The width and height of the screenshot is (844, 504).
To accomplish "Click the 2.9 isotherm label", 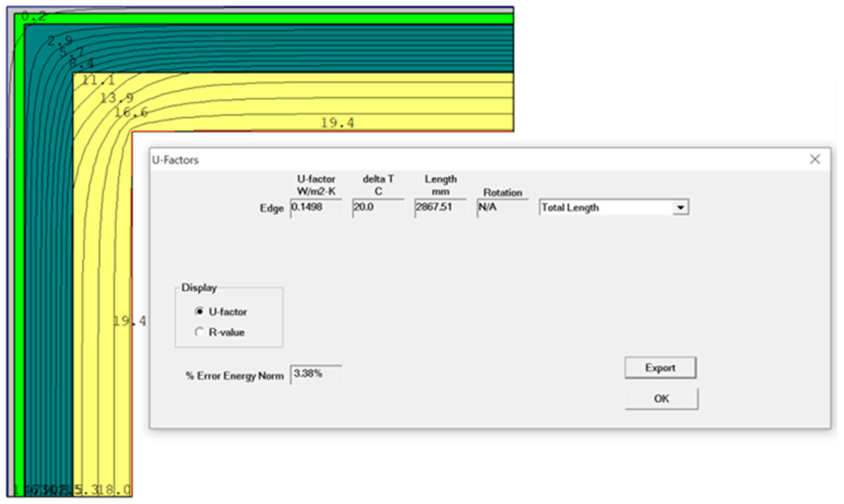I will [60, 41].
